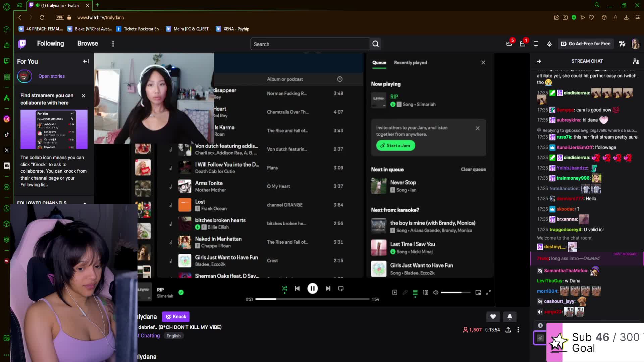This screenshot has width=644, height=362.
Task: Pause the playing song RIP
Action: point(312,289)
